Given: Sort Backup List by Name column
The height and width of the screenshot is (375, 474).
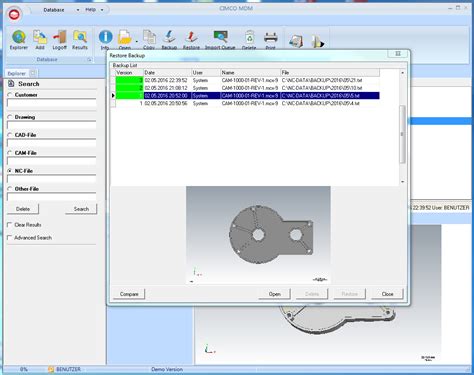Looking at the screenshot, I should coord(250,72).
